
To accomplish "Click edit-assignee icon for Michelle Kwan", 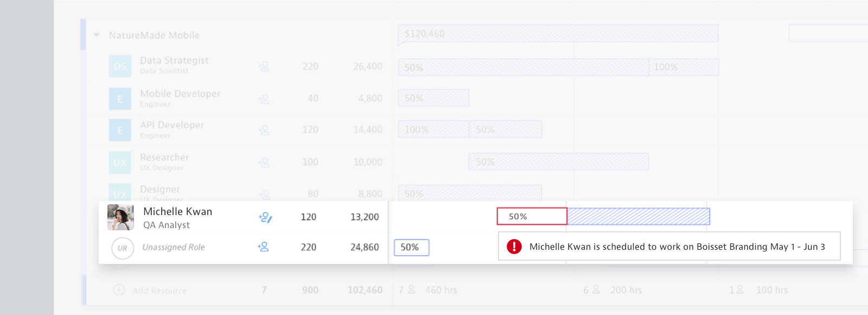I will click(x=265, y=217).
